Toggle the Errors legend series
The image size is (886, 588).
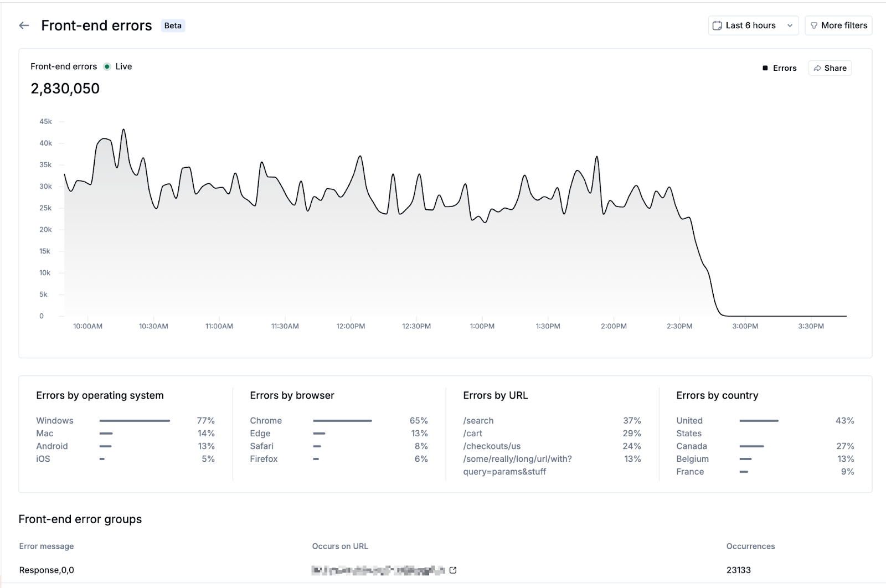[780, 68]
